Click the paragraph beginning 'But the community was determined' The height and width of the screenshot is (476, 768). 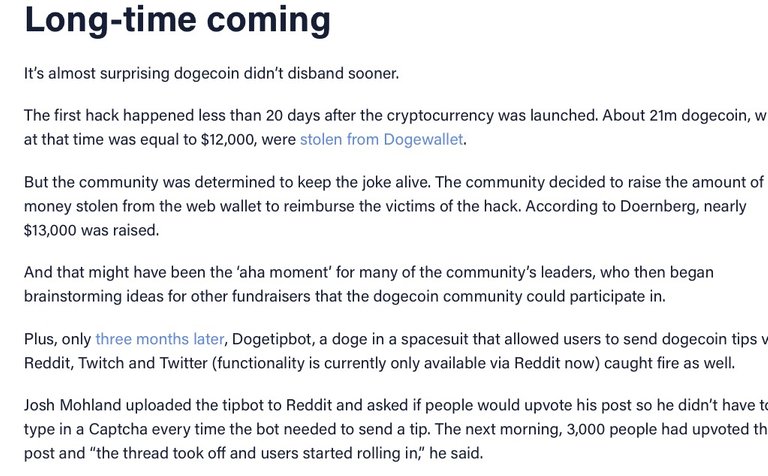click(x=393, y=206)
